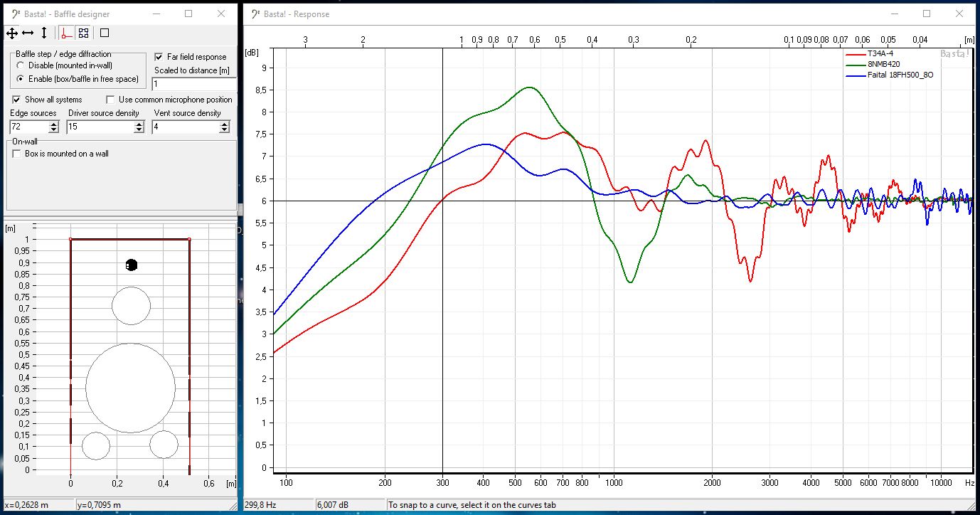Click the Scaled to distance input field
This screenshot has width=980, height=515.
192,84
